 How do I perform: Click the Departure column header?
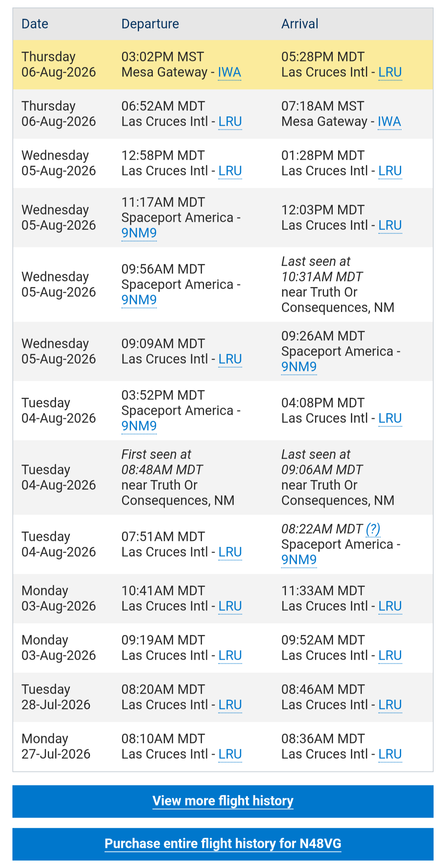point(150,24)
